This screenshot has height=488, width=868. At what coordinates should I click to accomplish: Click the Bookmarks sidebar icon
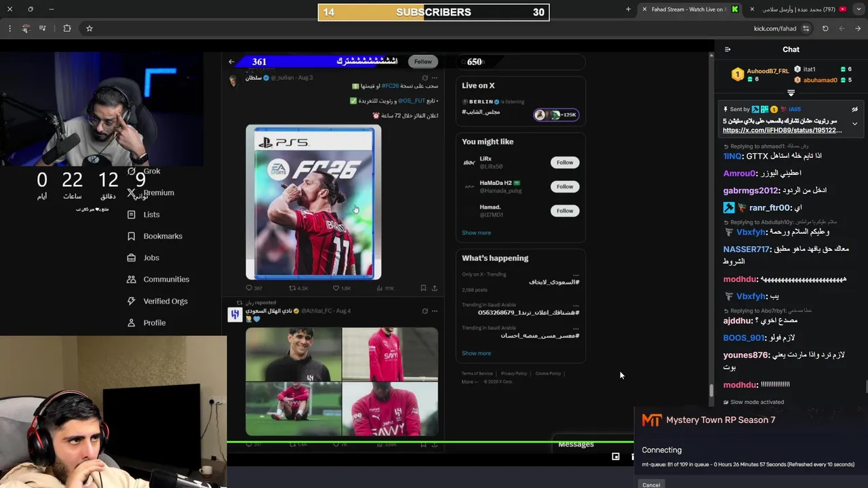click(132, 237)
